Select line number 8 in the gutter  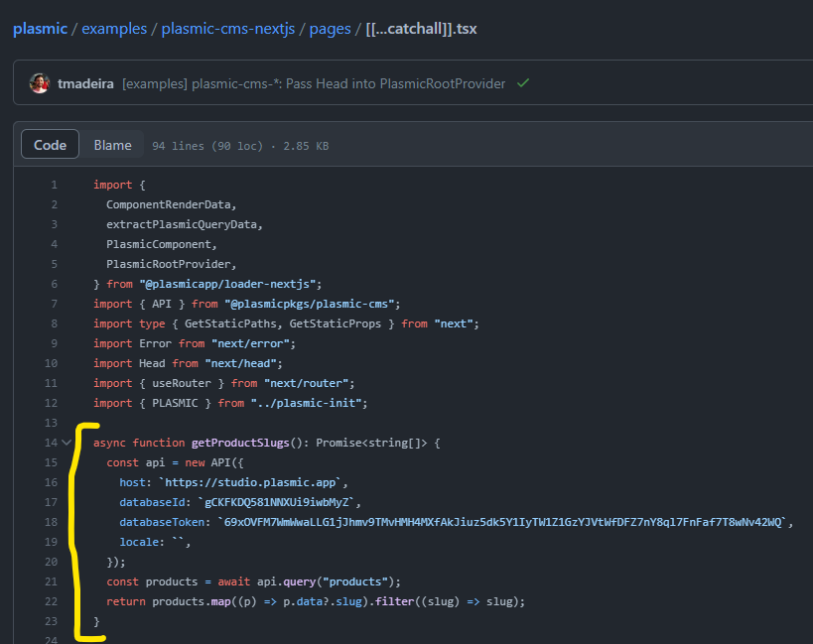[x=54, y=323]
